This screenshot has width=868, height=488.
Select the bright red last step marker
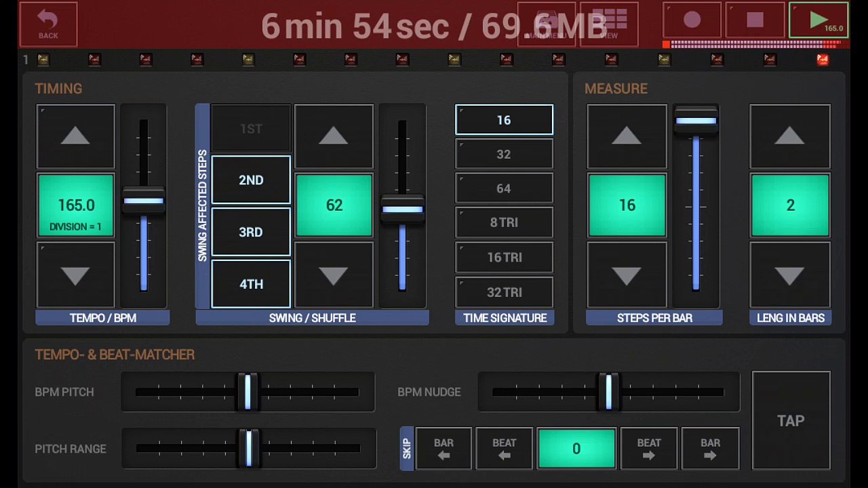823,60
